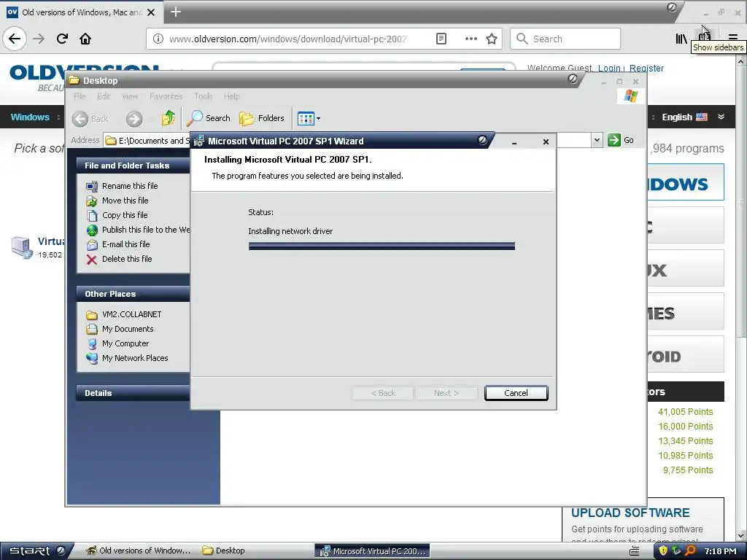The height and width of the screenshot is (560, 747).
Task: Bookmark this page with the star
Action: pos(492,39)
